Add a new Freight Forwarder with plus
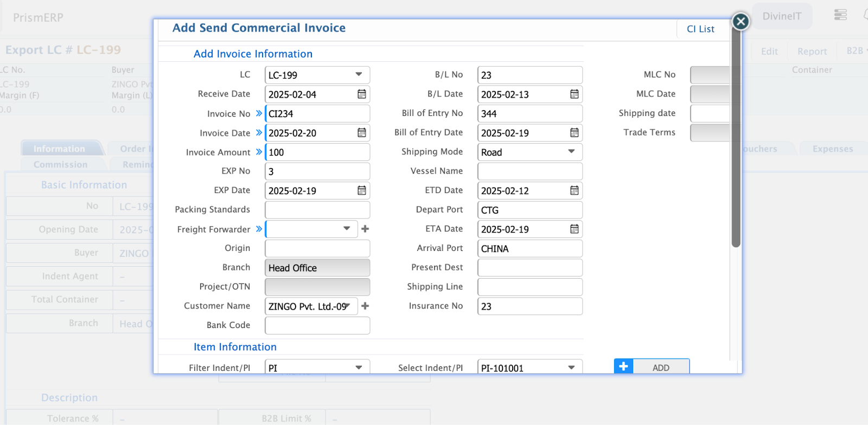 coord(365,229)
